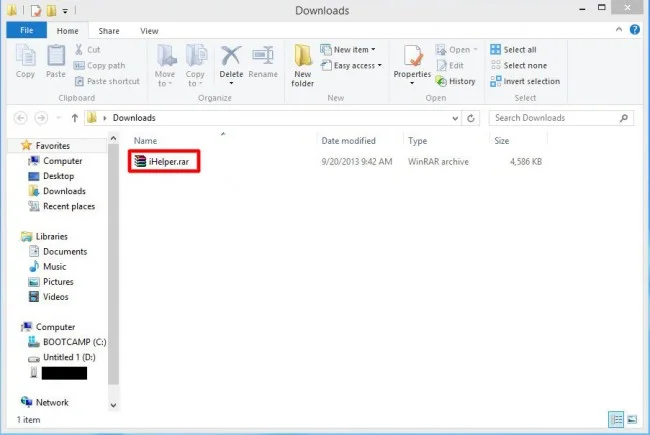Open the File menu tab
Viewport: 650px width, 435px height.
click(x=27, y=30)
